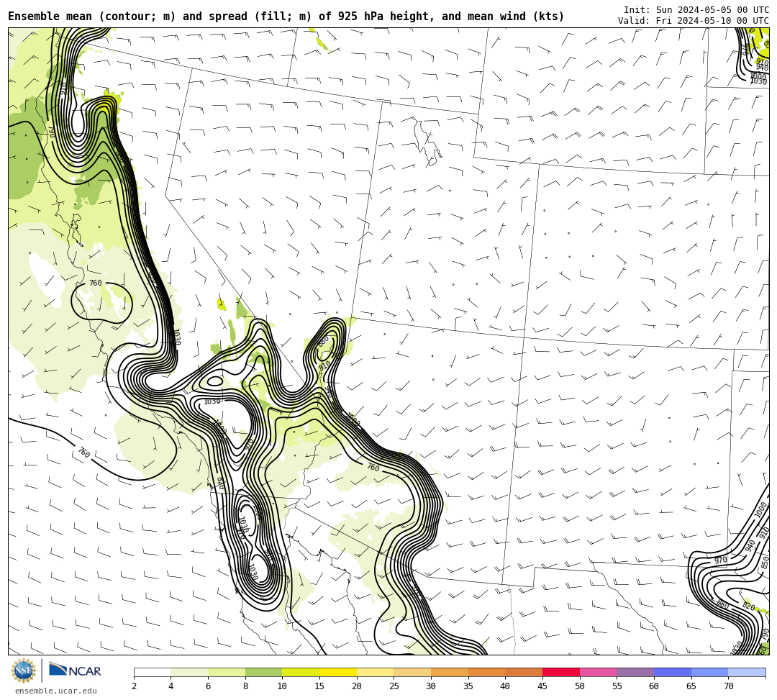The image size is (777, 700).
Task: Click the colorbar tick label '45'
Action: coord(542,686)
